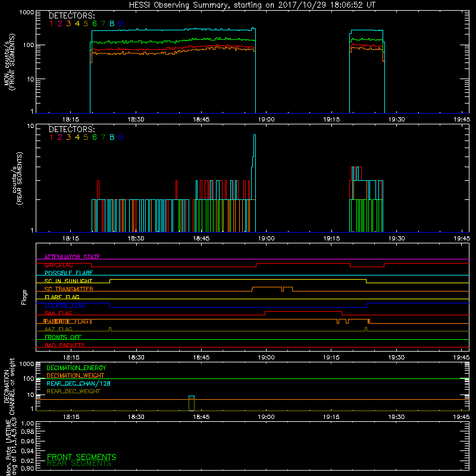
Task: Click REAR SEGMENTS label in livetime plot
Action: point(79,464)
